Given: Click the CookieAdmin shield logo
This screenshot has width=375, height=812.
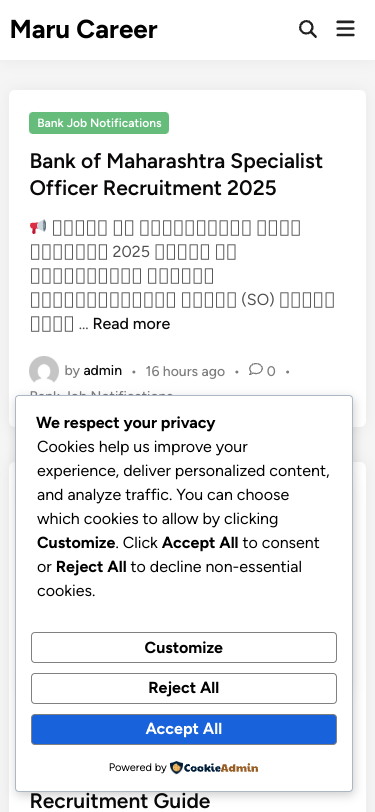Looking at the screenshot, I should point(176,767).
